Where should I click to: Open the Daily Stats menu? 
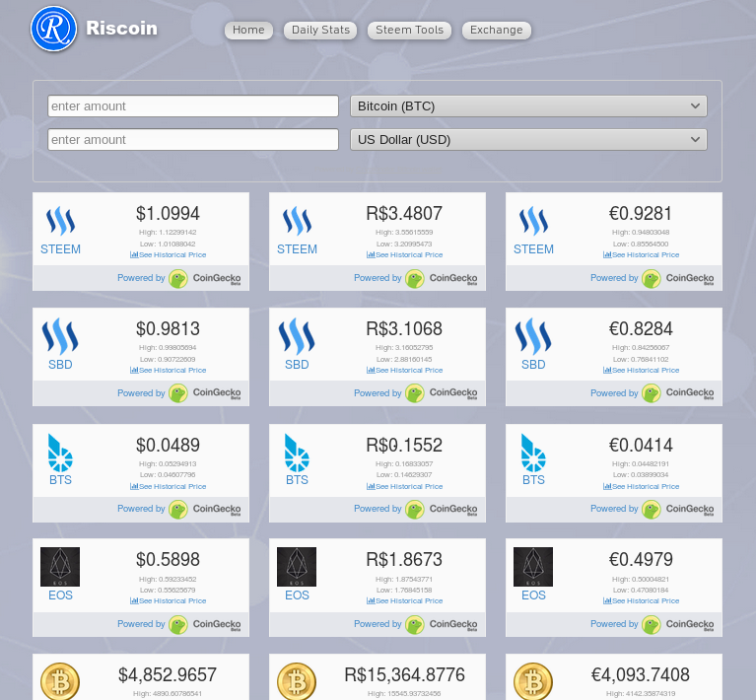320,30
